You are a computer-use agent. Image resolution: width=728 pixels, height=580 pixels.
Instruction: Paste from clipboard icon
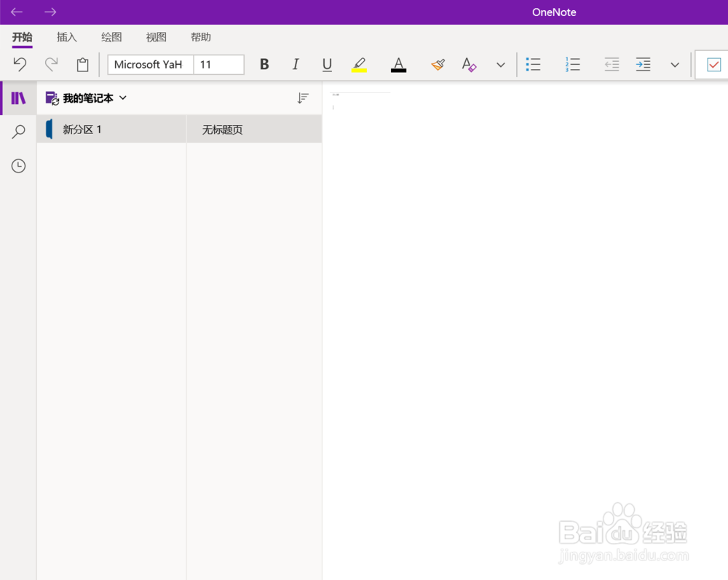(83, 65)
